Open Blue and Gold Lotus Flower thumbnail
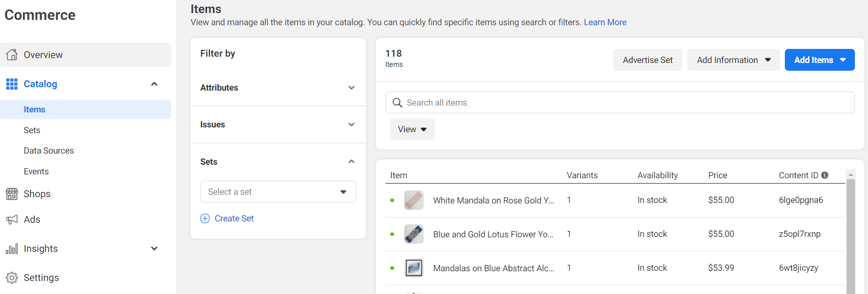 click(x=414, y=234)
